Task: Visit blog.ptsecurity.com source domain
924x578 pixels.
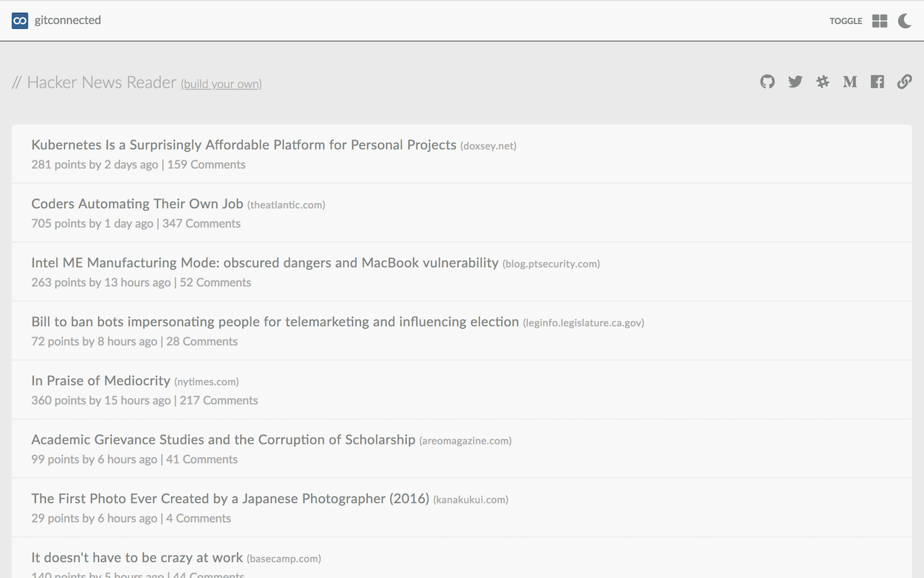Action: pyautogui.click(x=552, y=264)
